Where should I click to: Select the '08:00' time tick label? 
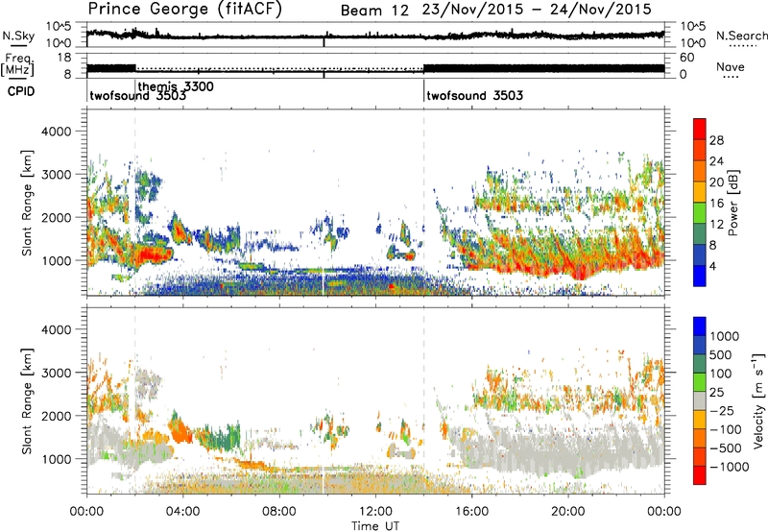[x=279, y=512]
